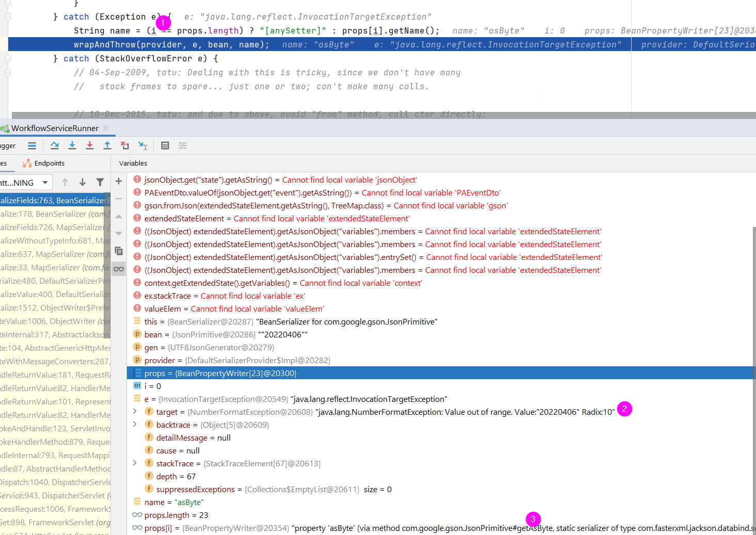Toggle the glasses show-watches button
The image size is (756, 535).
click(x=119, y=269)
